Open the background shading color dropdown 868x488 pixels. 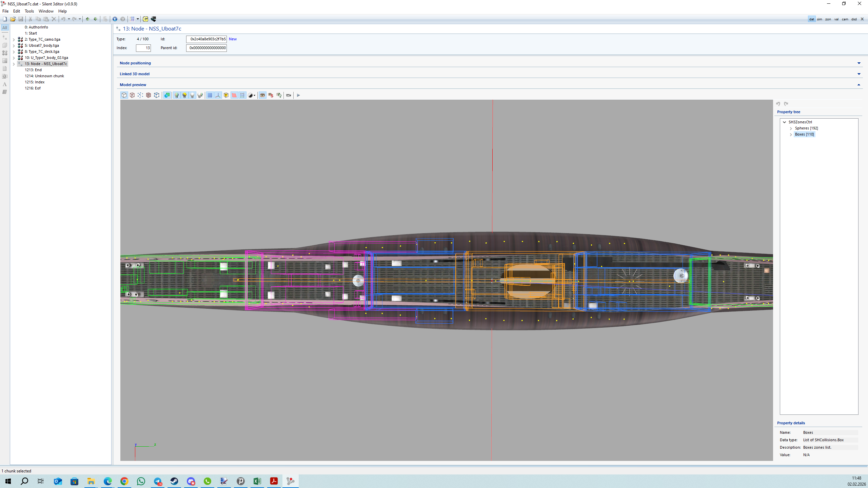(254, 95)
